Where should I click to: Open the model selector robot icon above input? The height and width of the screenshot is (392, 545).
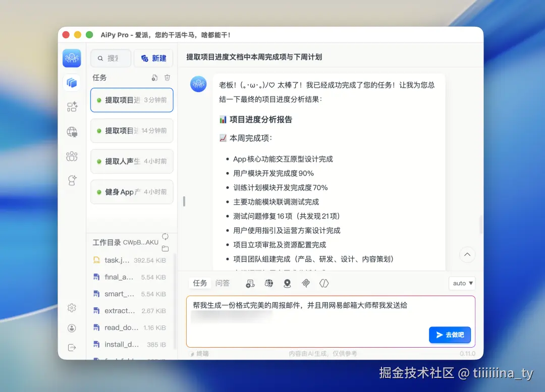tap(250, 283)
